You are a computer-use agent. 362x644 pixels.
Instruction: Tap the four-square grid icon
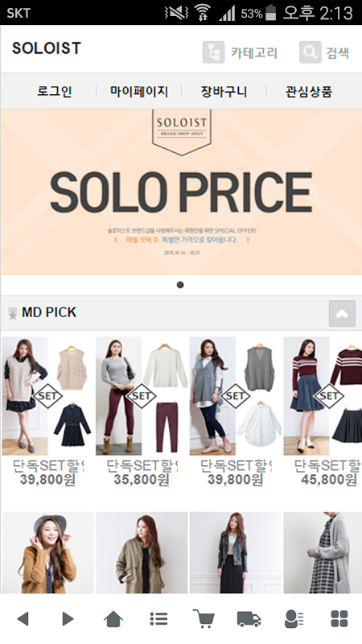tap(339, 618)
